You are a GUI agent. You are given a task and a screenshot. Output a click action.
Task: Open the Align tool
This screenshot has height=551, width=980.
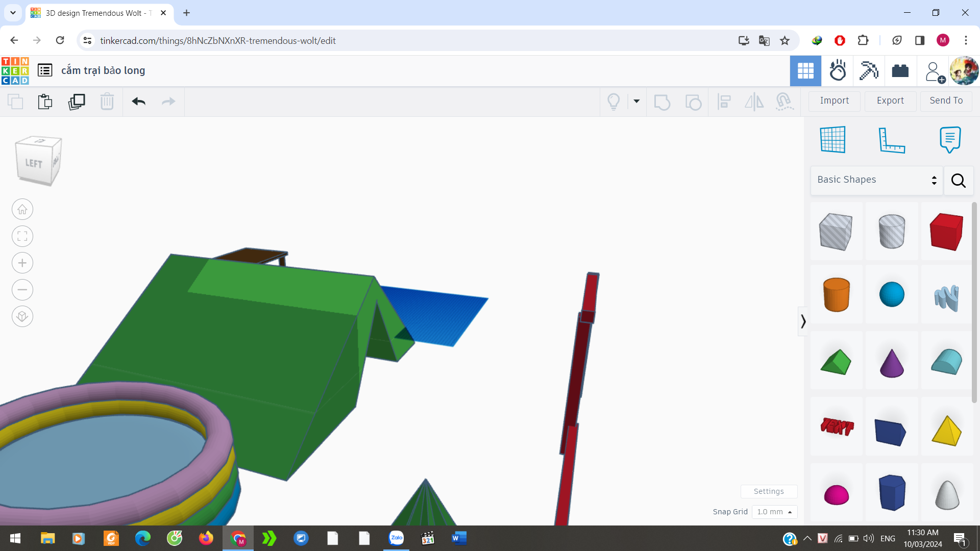point(724,102)
